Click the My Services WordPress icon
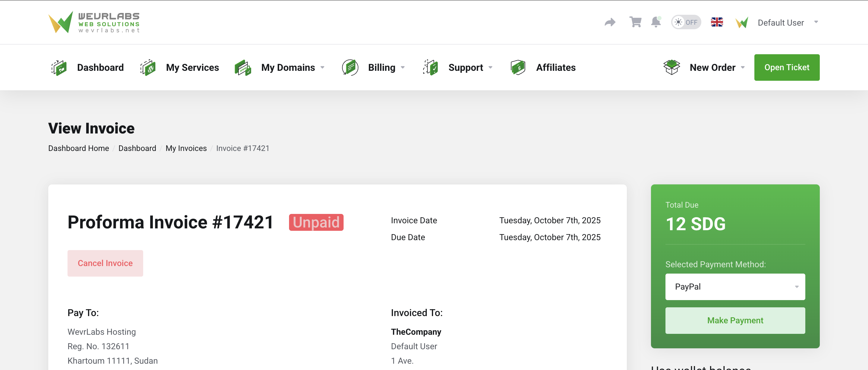This screenshot has width=868, height=370. (148, 67)
